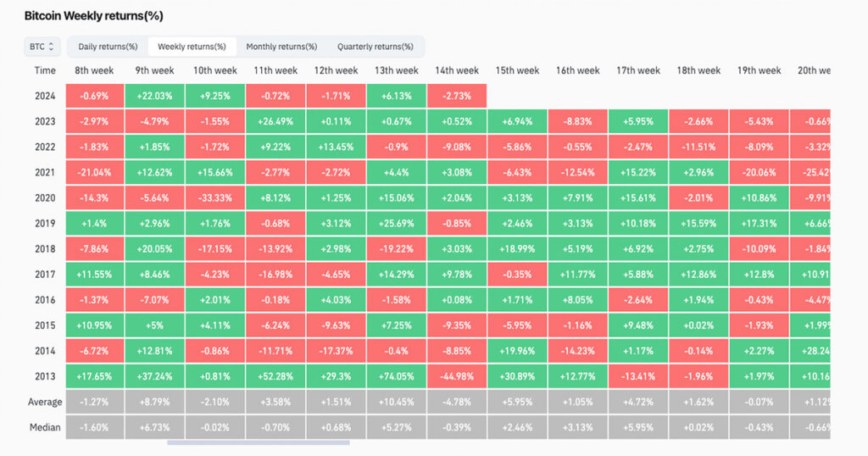Switch to the Daily returns(%) tab
This screenshot has height=456, width=868.
108,47
